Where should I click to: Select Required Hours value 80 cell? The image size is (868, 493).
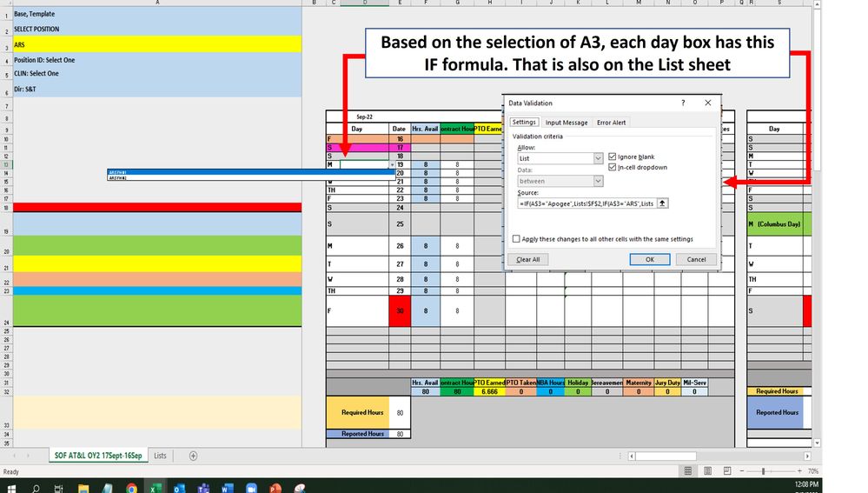400,413
